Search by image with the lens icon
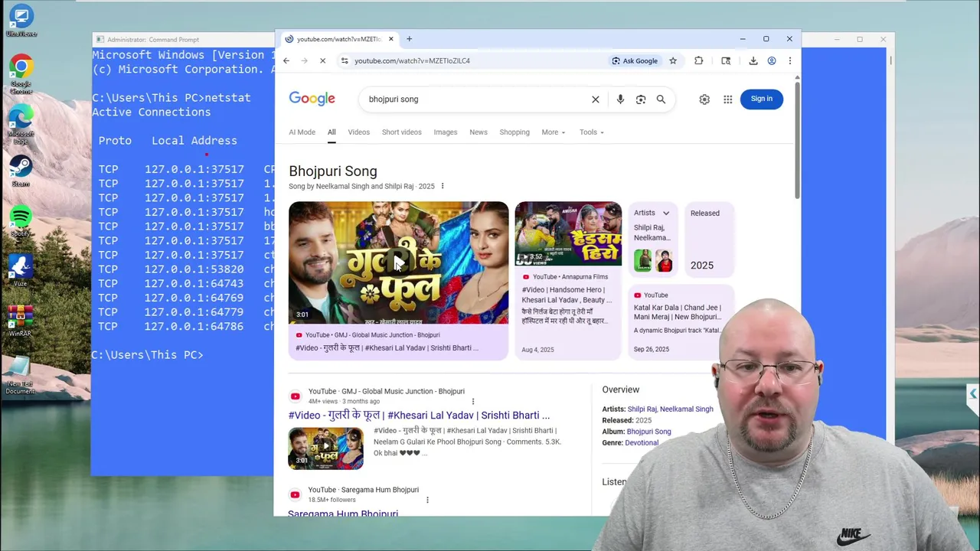Image resolution: width=980 pixels, height=551 pixels. tap(641, 99)
